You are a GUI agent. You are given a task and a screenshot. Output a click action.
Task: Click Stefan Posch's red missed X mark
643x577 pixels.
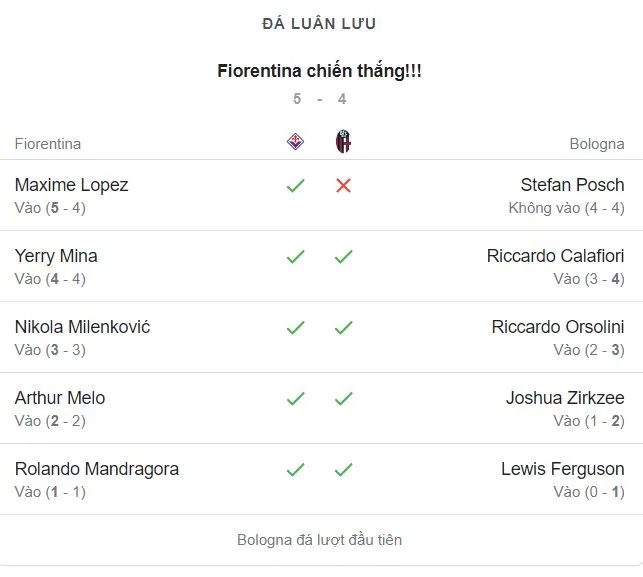[x=344, y=186]
